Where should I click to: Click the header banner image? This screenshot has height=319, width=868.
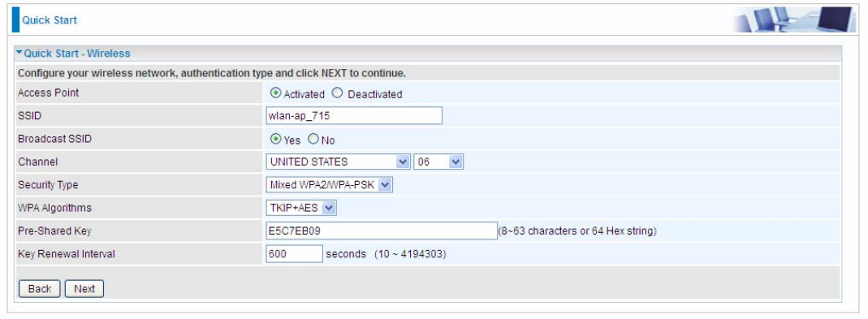794,19
